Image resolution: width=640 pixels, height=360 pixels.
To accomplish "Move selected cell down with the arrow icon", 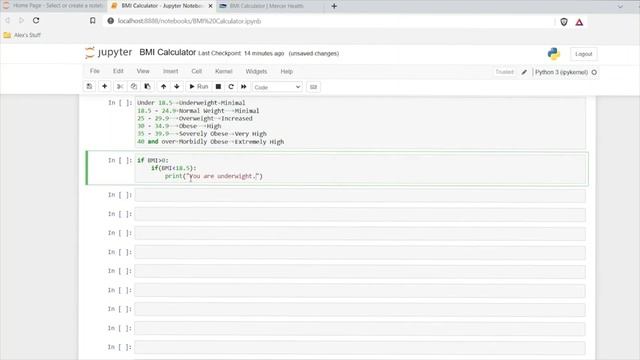I will (x=177, y=87).
